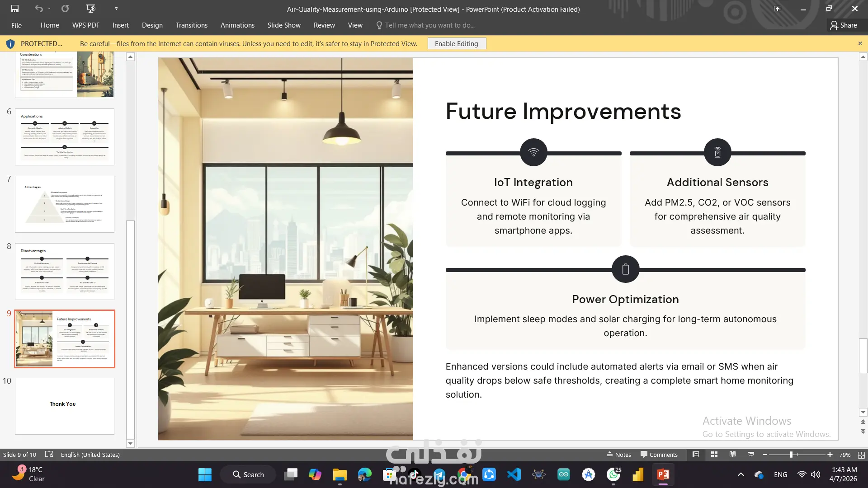Switch to Normal view button
Viewport: 868px width, 488px height.
696,455
